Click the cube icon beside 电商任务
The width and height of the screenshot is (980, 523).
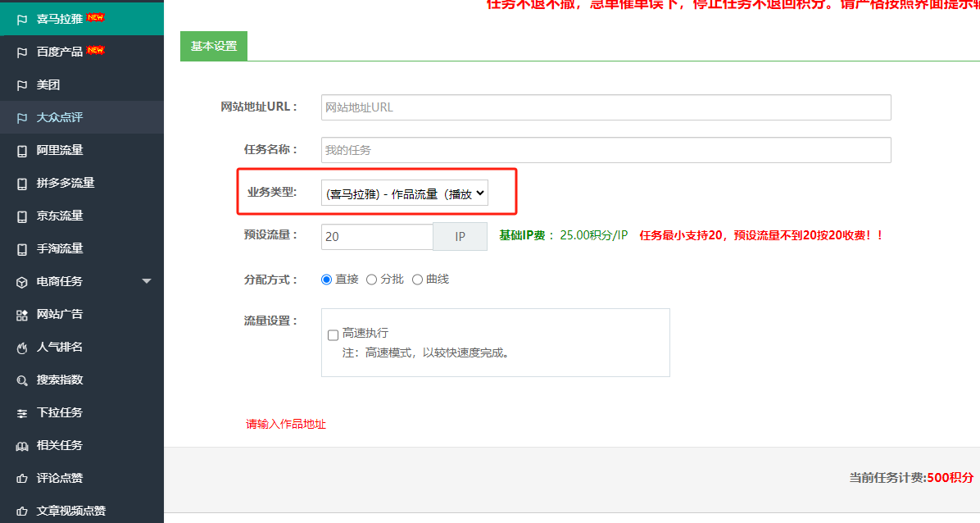(22, 282)
